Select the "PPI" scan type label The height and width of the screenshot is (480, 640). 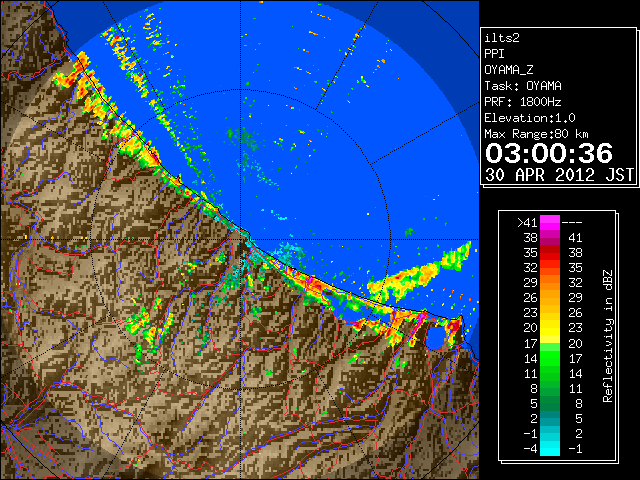point(494,54)
